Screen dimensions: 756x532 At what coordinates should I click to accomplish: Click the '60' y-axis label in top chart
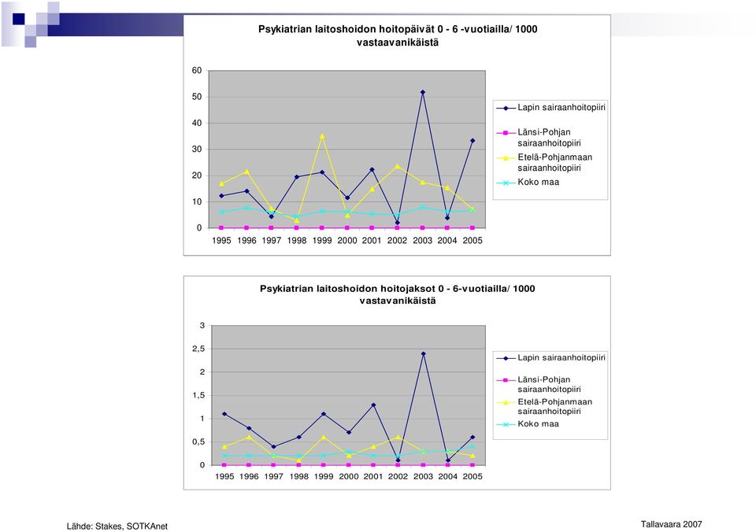pyautogui.click(x=197, y=70)
